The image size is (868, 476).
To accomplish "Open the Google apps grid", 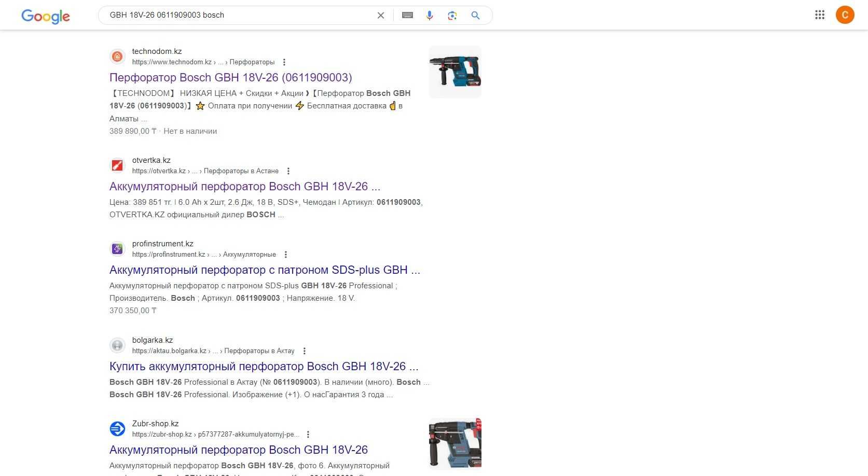I will 820,15.
